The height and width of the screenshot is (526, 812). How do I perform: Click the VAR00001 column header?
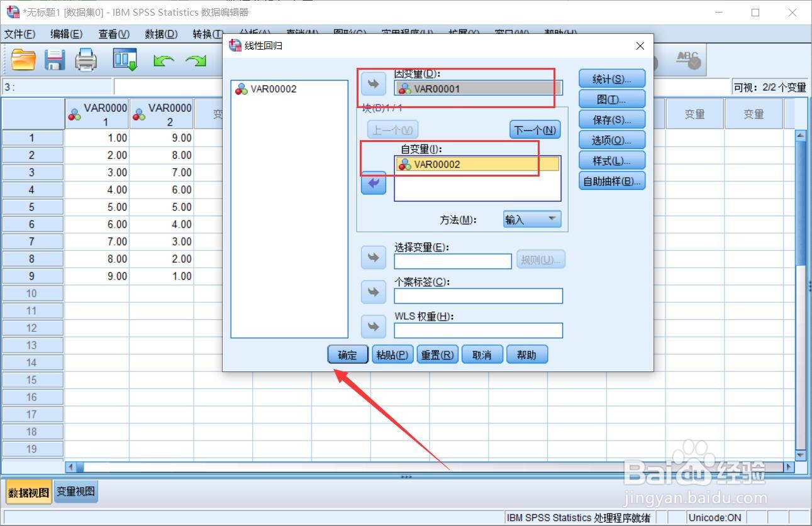click(x=97, y=114)
